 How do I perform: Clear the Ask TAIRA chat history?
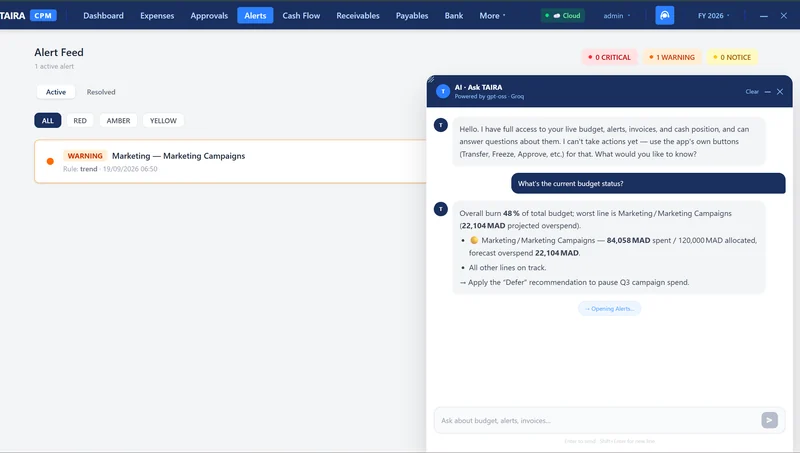752,92
